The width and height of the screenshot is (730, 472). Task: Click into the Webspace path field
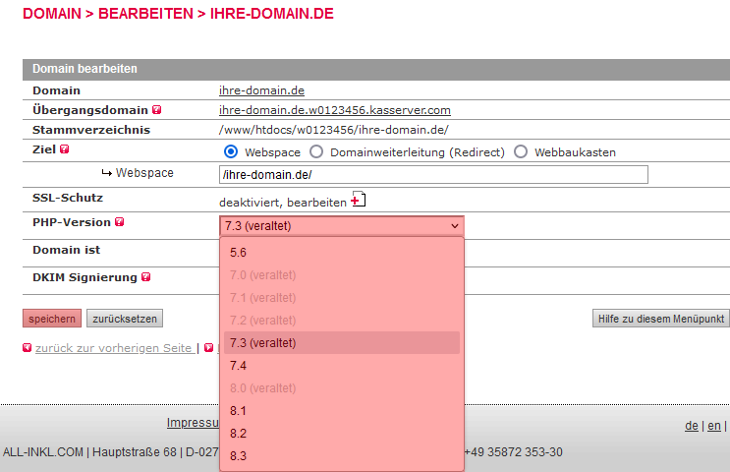tap(433, 175)
